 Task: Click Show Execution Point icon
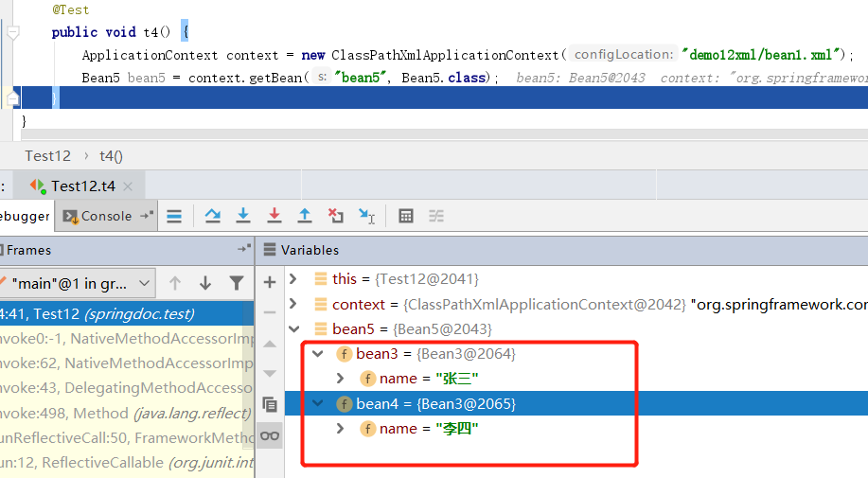[174, 216]
